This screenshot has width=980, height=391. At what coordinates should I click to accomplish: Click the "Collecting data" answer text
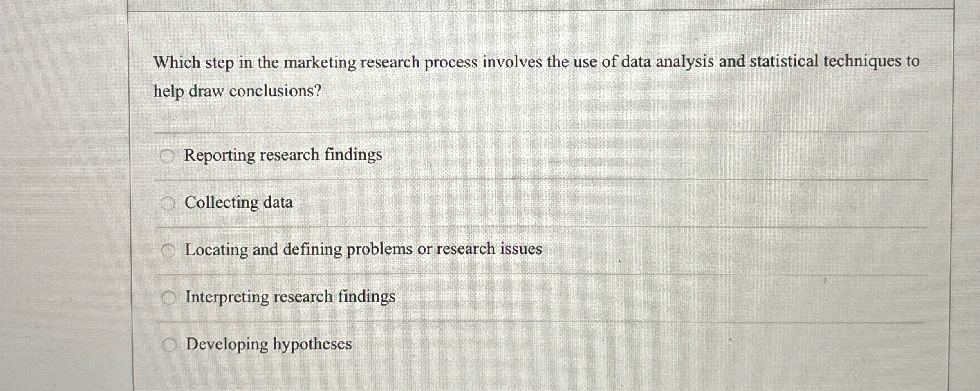pyautogui.click(x=238, y=202)
